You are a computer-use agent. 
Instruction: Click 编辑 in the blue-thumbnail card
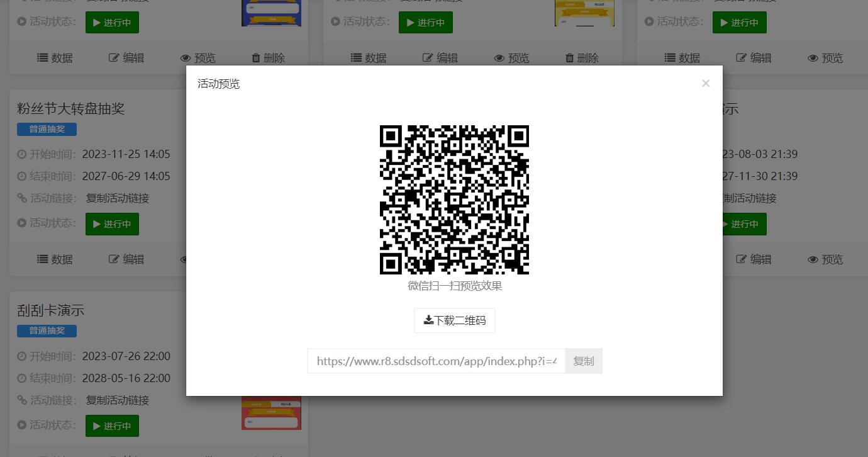point(126,58)
